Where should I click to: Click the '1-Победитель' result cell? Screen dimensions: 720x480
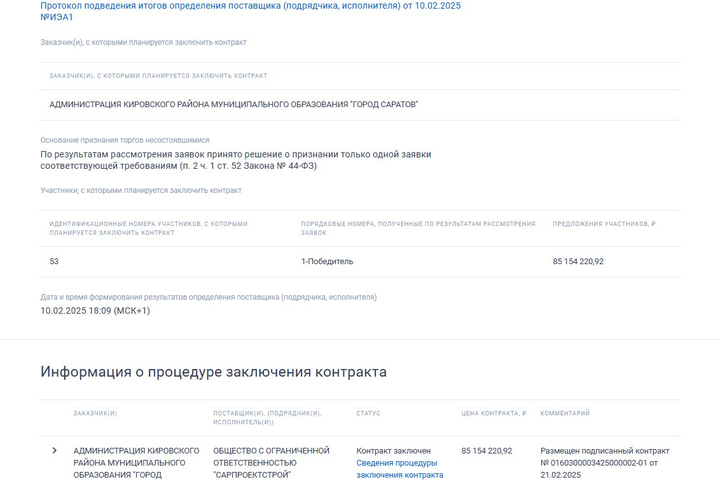point(327,262)
